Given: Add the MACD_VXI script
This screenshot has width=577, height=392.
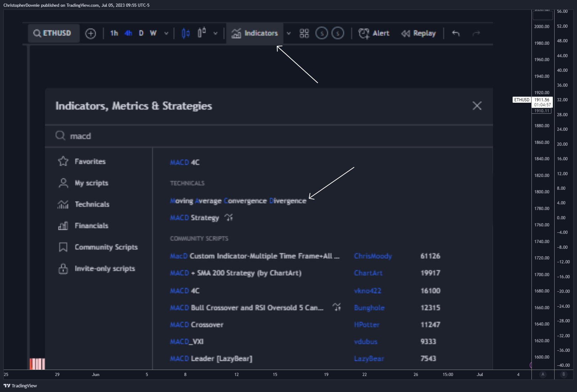Looking at the screenshot, I should click(x=186, y=342).
